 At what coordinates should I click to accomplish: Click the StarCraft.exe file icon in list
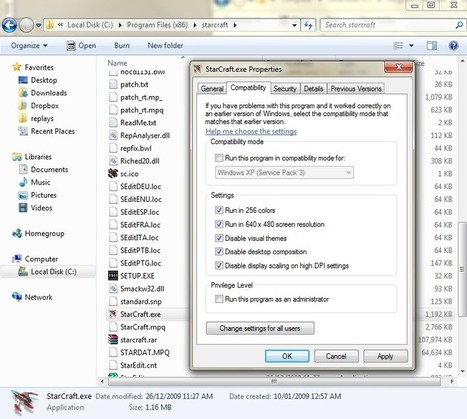pyautogui.click(x=113, y=314)
